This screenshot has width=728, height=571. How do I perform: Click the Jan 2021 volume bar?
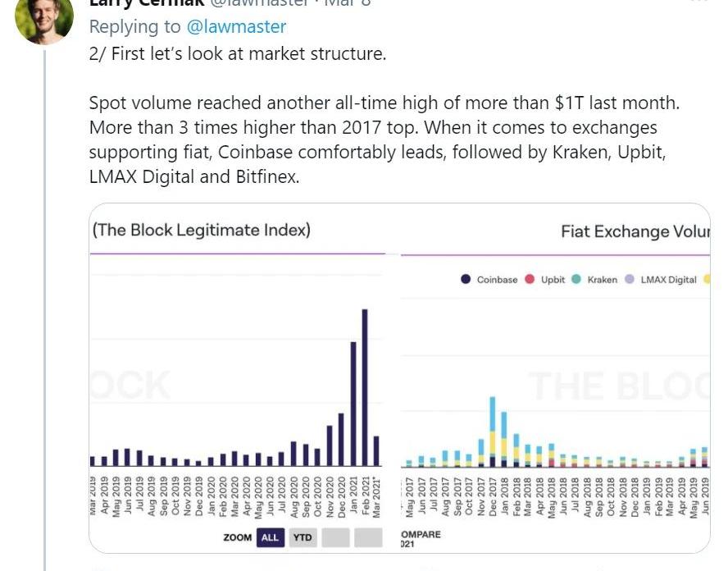click(353, 404)
